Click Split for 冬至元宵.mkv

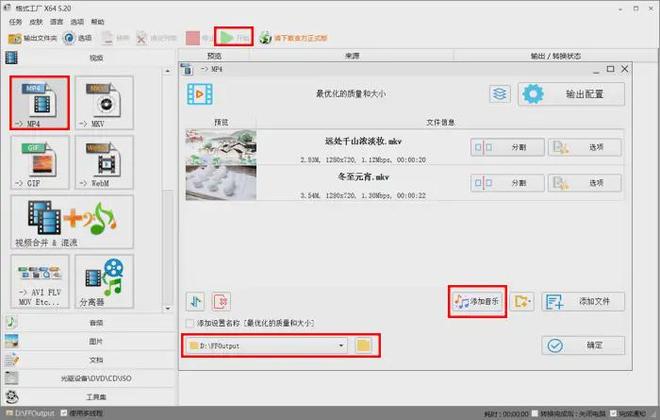click(507, 183)
